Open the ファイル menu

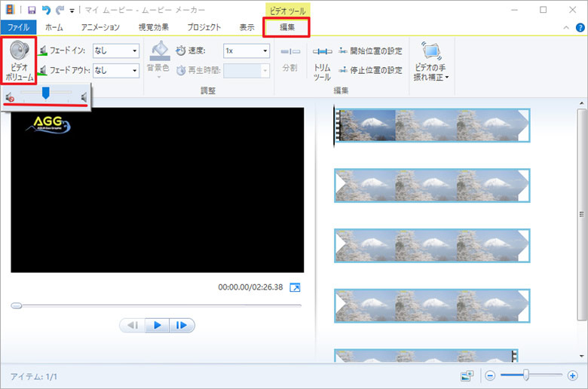tap(19, 27)
